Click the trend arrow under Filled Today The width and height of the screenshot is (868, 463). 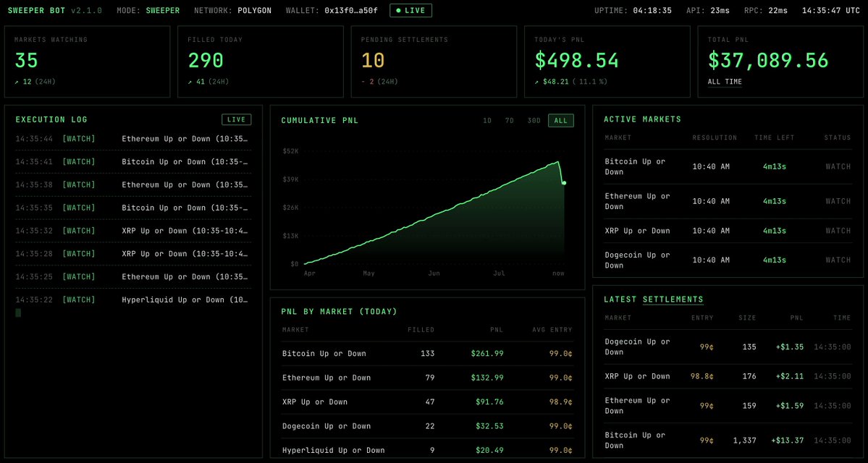click(x=190, y=82)
